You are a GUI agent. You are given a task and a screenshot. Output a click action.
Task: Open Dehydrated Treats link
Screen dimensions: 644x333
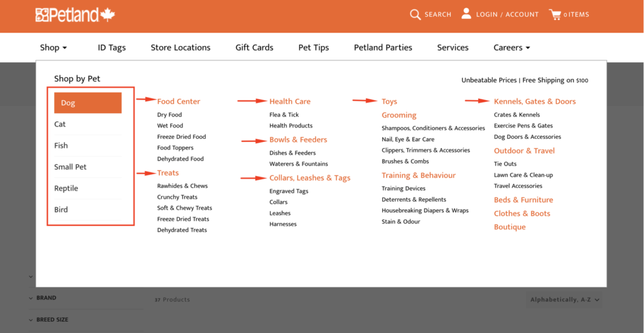pos(182,230)
